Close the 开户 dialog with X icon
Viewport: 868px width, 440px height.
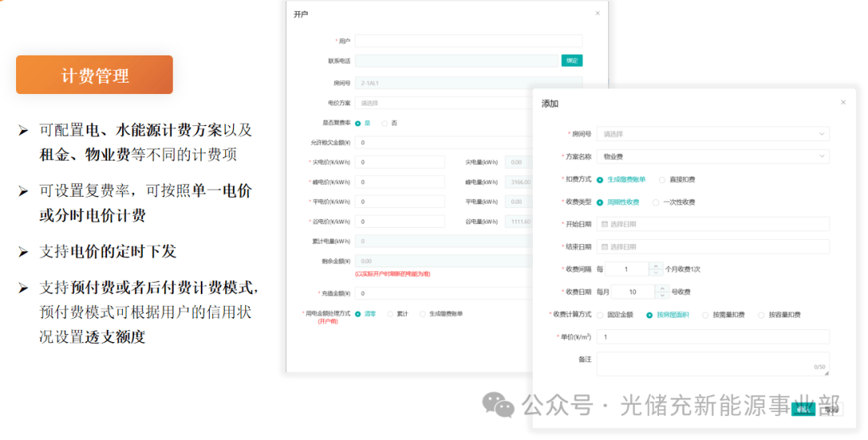pyautogui.click(x=597, y=14)
